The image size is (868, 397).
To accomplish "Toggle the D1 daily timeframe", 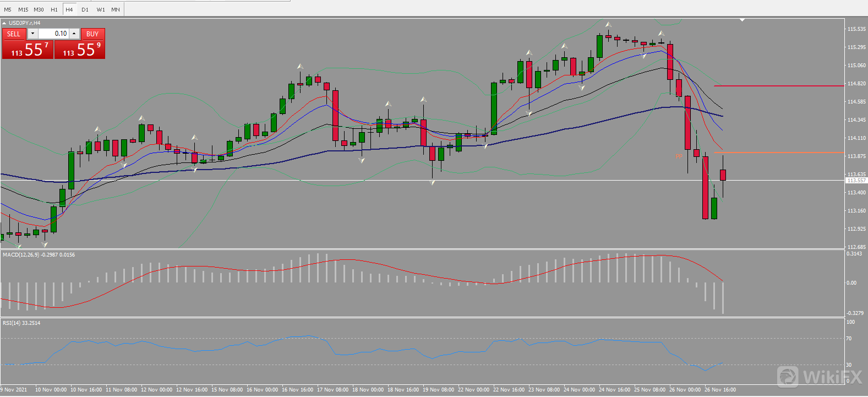I will coord(85,9).
